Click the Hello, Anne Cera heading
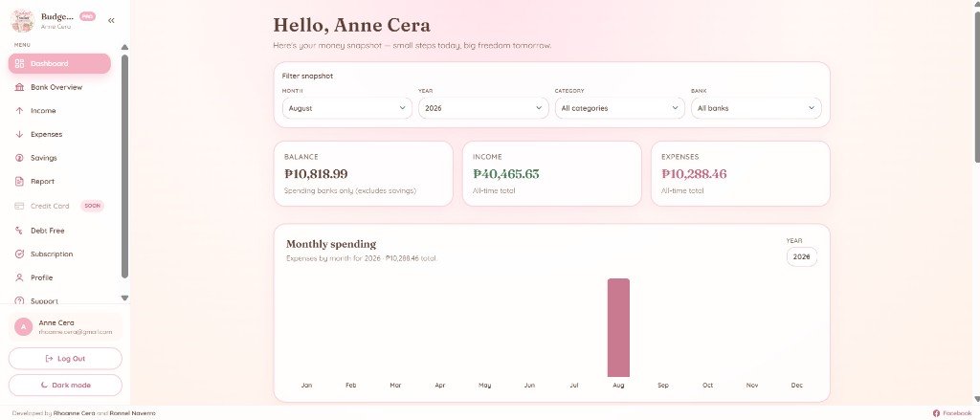 [x=352, y=26]
